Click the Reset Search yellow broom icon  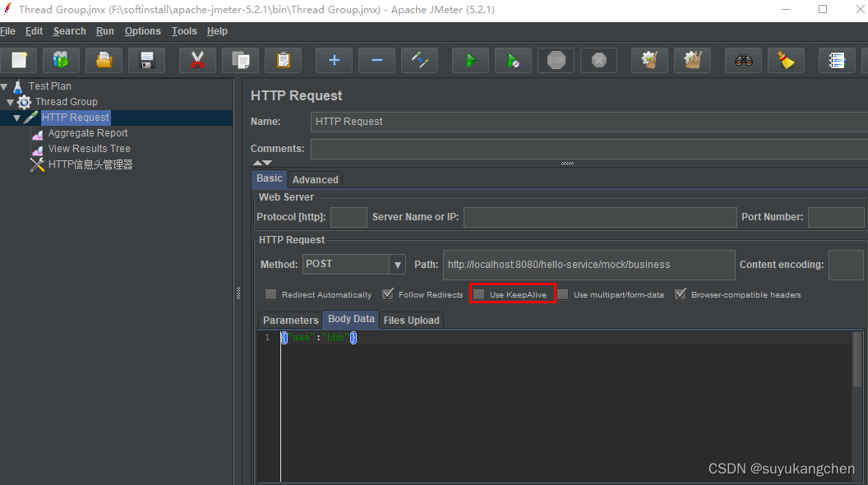click(786, 60)
